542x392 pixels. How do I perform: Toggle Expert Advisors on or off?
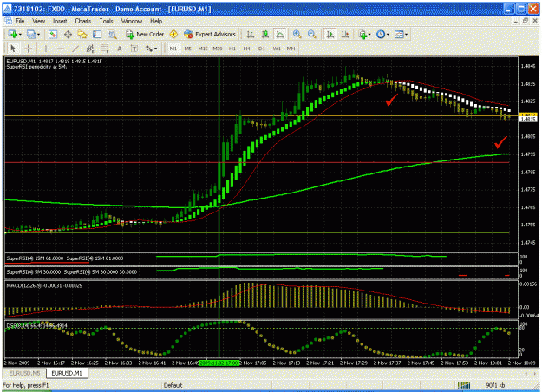[210, 34]
